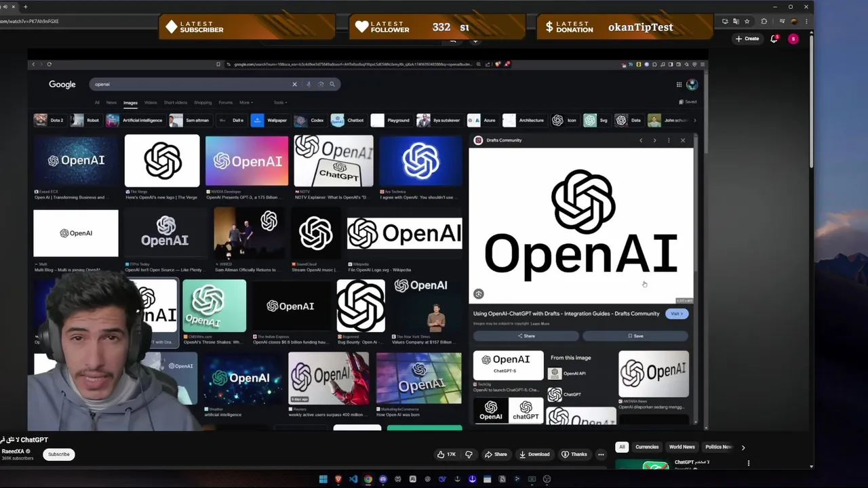The height and width of the screenshot is (488, 868).
Task: Switch to the News search tab
Action: [x=111, y=102]
